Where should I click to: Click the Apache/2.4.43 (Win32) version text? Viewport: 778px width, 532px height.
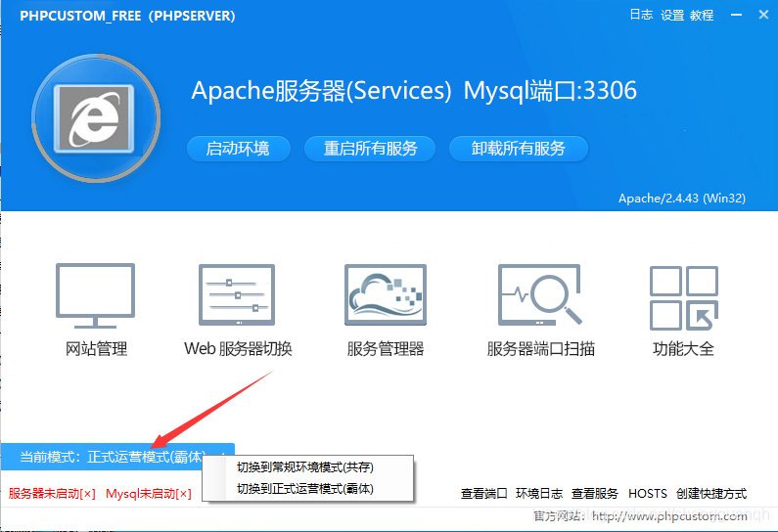682,199
